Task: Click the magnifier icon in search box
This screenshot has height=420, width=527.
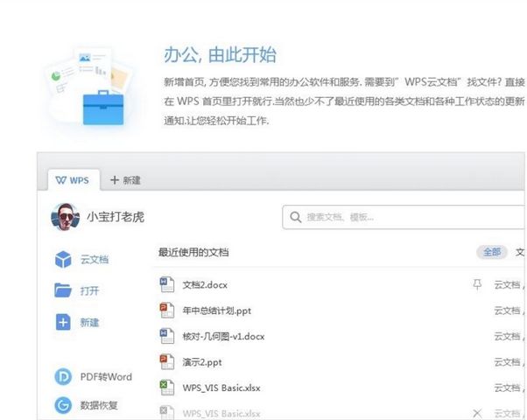Action: (x=296, y=217)
